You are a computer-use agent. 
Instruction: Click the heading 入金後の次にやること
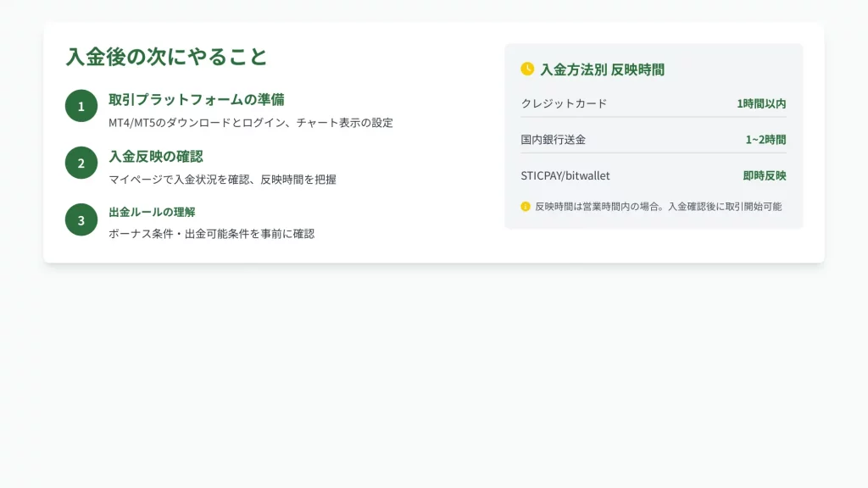(x=167, y=57)
